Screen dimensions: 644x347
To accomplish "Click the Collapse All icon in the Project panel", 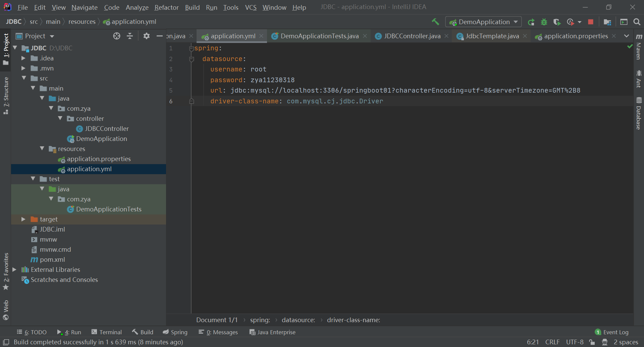I will (130, 36).
